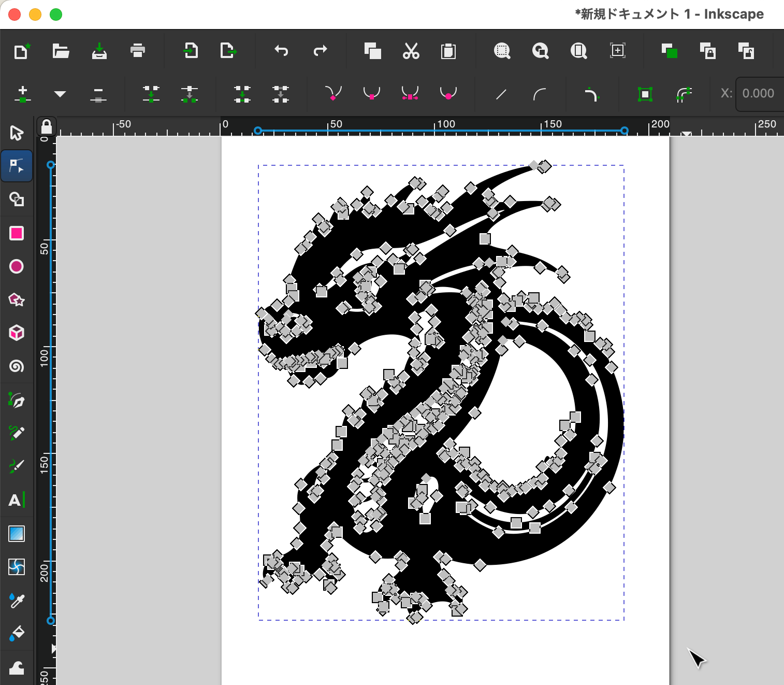784x685 pixels.
Task: Convert the selected segments to curves
Action: [540, 94]
